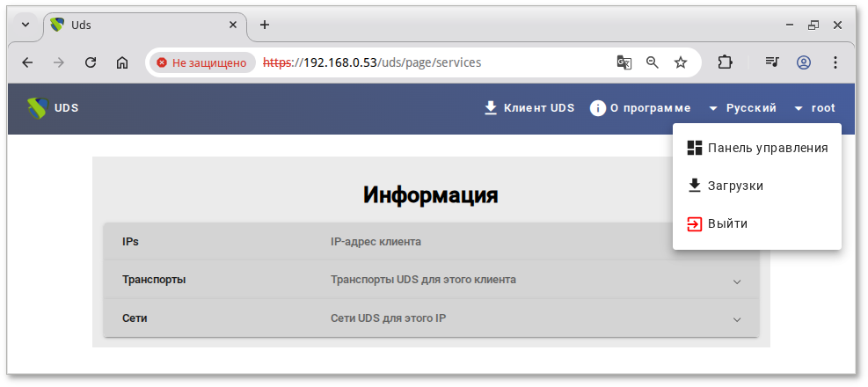Open the Клиент UDS download link
Screen dimensions: 868x387
coord(529,108)
